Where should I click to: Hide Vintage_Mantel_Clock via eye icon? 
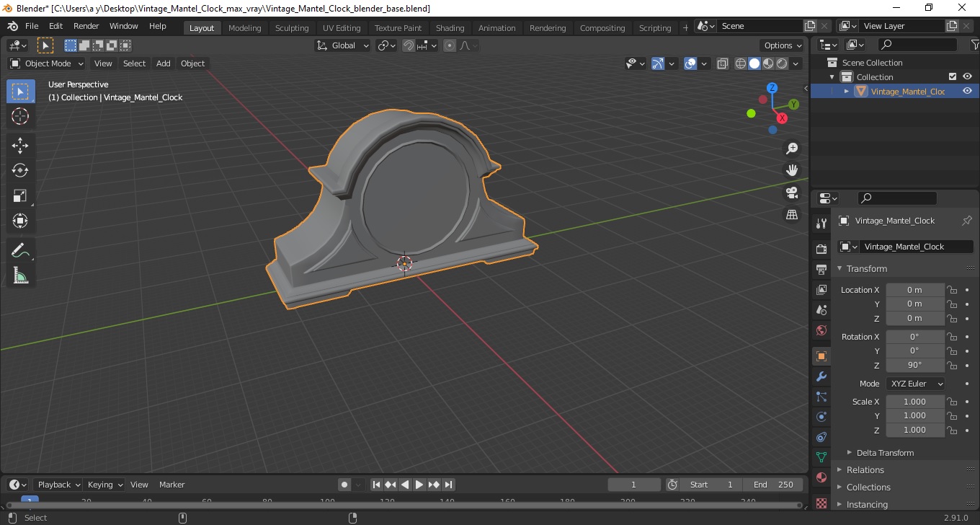pyautogui.click(x=967, y=91)
